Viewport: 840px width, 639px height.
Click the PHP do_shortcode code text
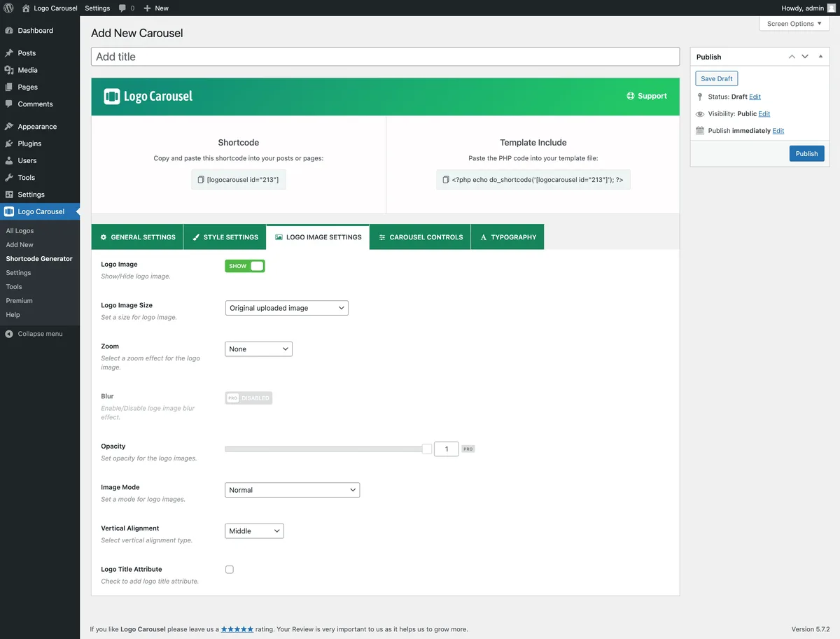[537, 180]
